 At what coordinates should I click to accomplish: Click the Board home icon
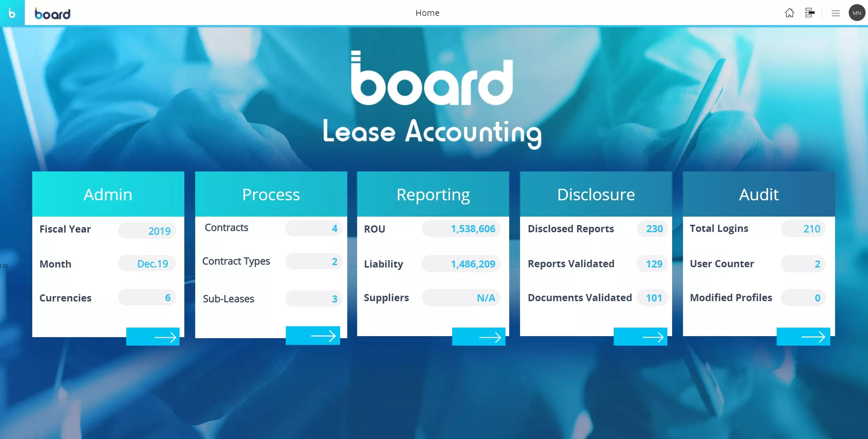tap(790, 12)
